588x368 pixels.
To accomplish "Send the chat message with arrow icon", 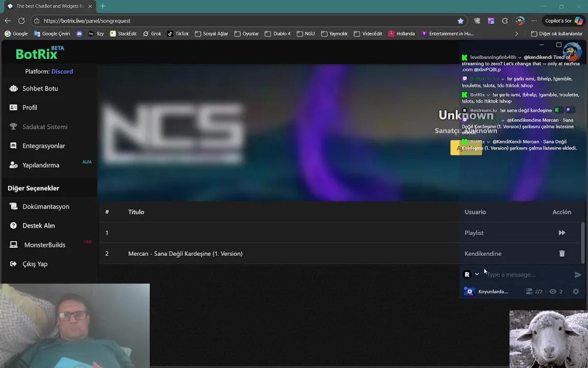I will point(578,275).
